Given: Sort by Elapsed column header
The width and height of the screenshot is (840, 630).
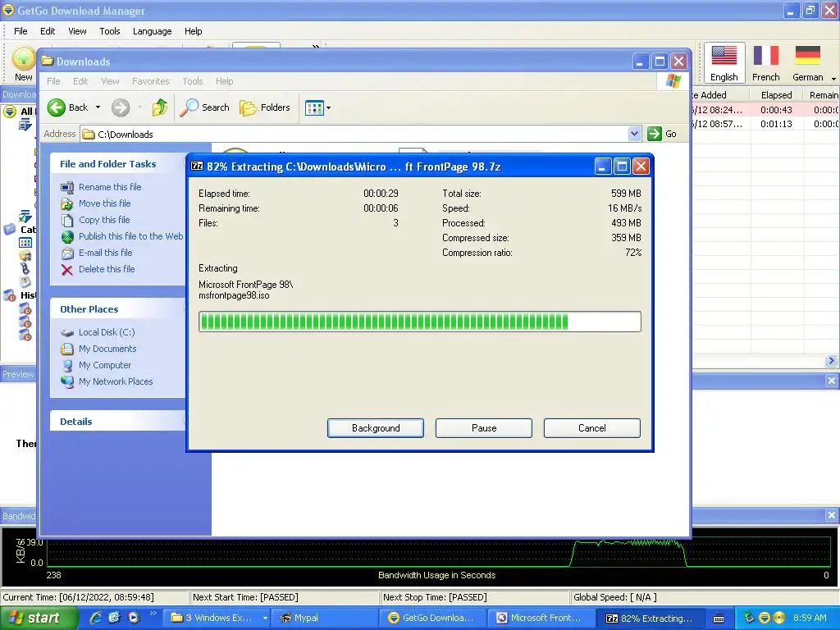Looking at the screenshot, I should (x=776, y=95).
